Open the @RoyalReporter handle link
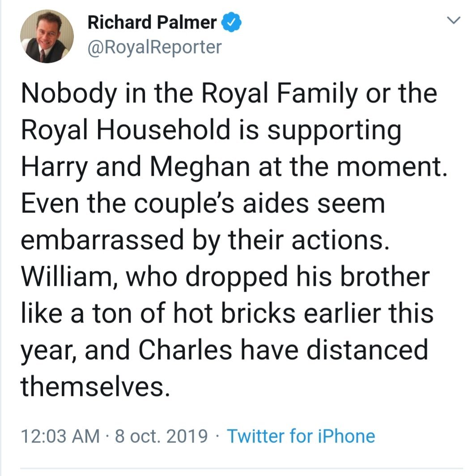Image resolution: width=476 pixels, height=476 pixels. pyautogui.click(x=154, y=46)
